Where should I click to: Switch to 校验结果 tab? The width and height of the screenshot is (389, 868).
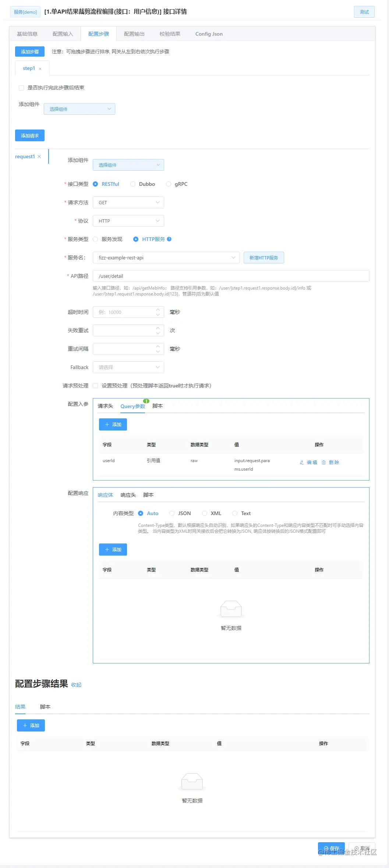(170, 34)
